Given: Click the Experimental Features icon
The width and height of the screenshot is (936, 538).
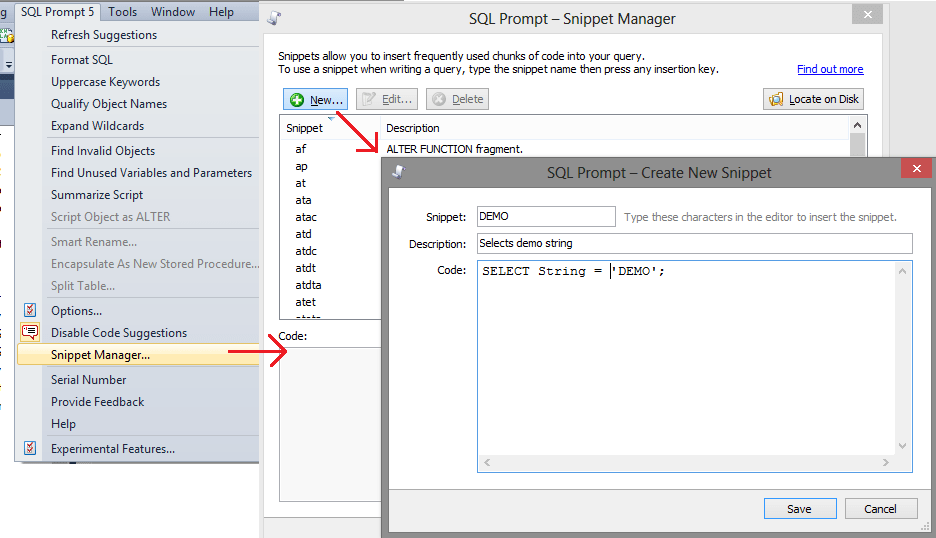Looking at the screenshot, I should click(x=30, y=449).
